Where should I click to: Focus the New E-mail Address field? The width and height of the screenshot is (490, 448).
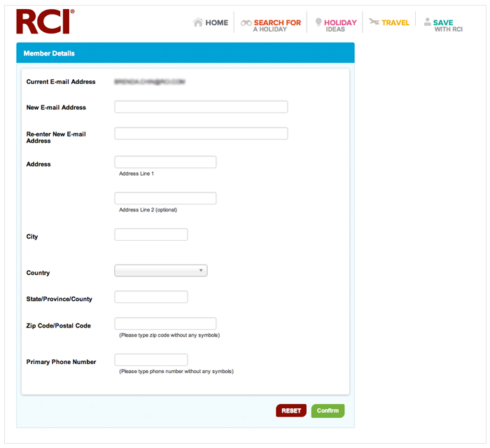(x=201, y=107)
